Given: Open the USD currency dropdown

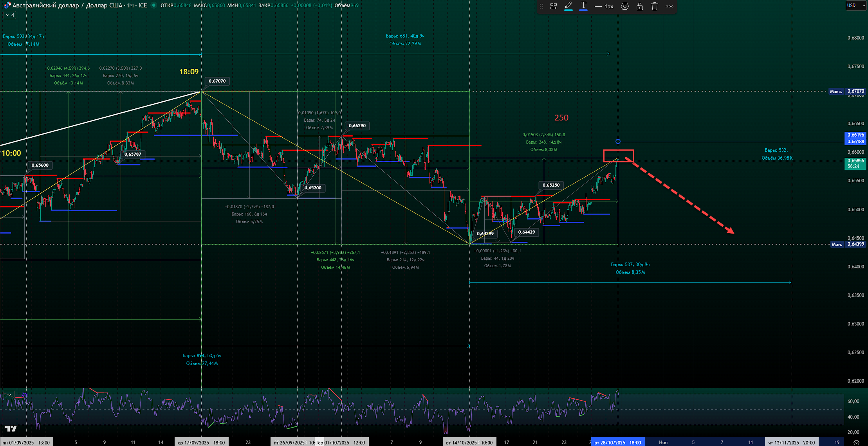Looking at the screenshot, I should coord(855,5).
